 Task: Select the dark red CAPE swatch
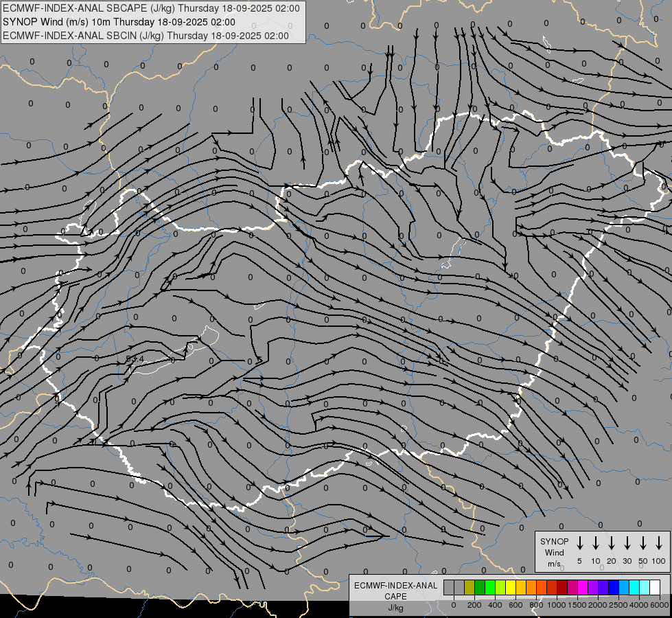(562, 587)
